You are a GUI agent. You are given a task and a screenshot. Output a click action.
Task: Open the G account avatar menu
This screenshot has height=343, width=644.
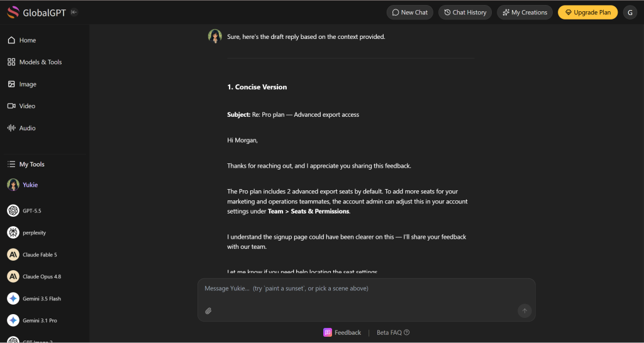630,13
